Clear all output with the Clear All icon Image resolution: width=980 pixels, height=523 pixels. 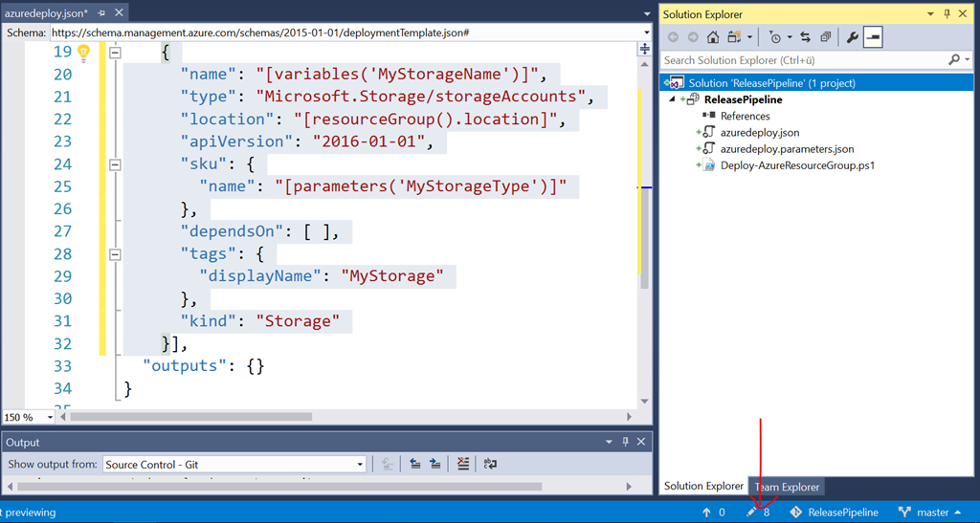(x=463, y=465)
